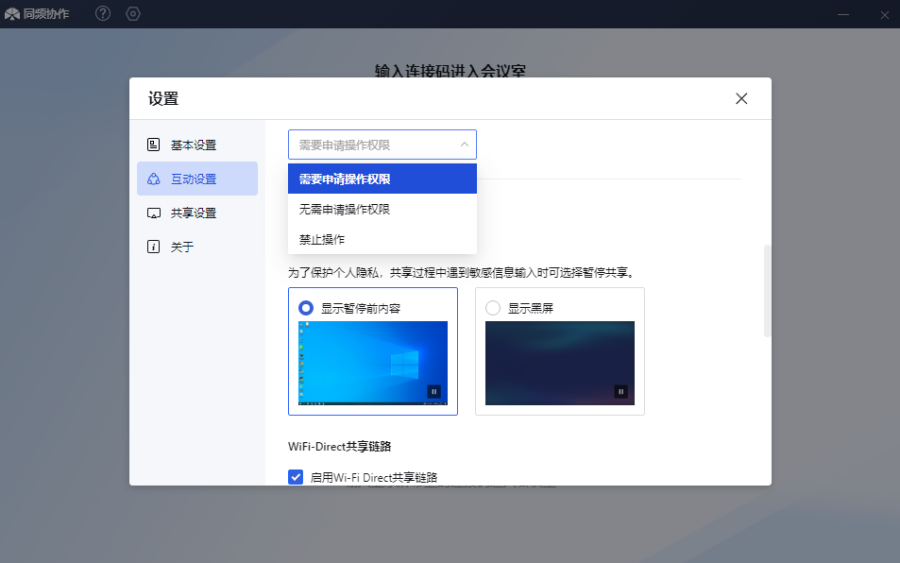Image resolution: width=900 pixels, height=563 pixels.
Task: Uncheck 启用Wi-Fi Direct共享链路 checkbox
Action: (x=296, y=477)
